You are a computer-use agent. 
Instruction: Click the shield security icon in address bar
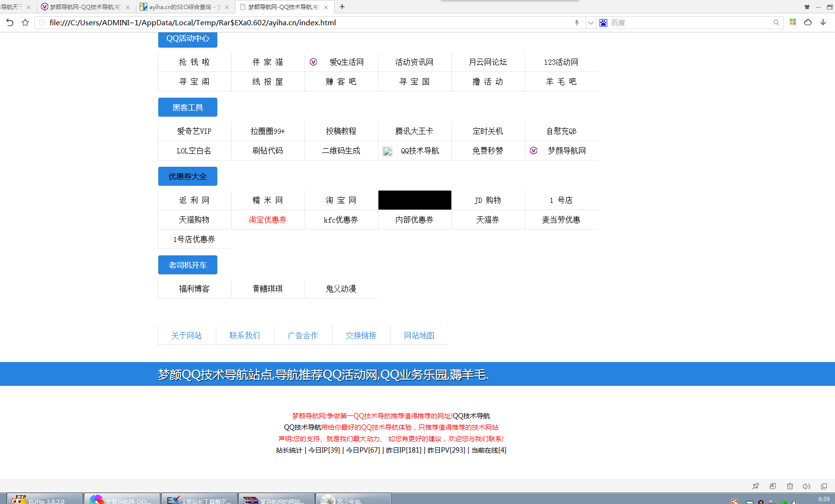[x=42, y=22]
